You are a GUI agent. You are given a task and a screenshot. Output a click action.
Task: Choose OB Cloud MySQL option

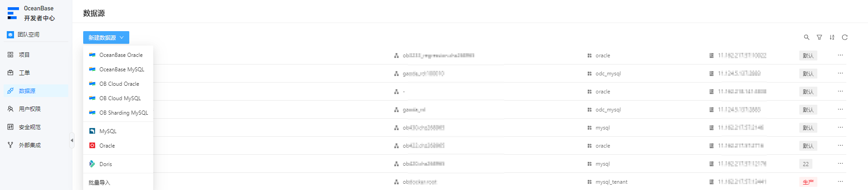[118, 98]
